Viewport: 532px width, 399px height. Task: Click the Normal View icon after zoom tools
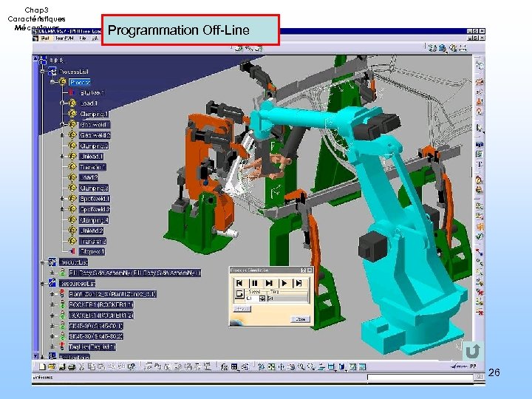pyautogui.click(x=321, y=366)
